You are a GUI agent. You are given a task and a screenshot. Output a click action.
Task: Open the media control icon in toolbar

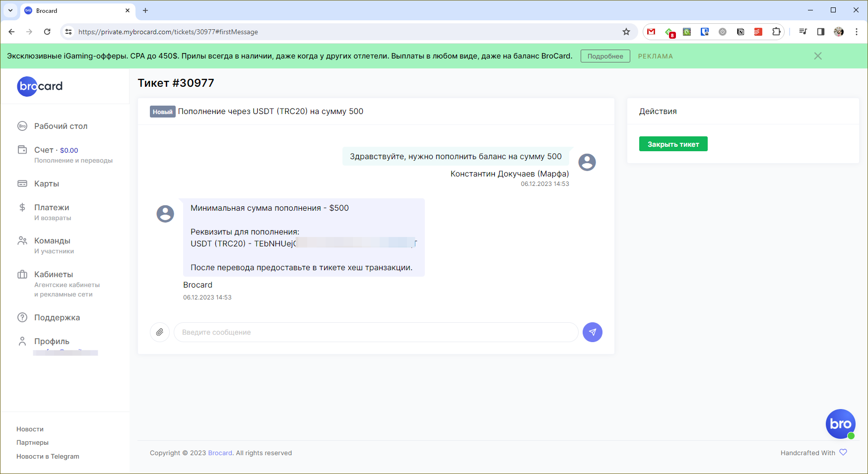click(x=803, y=32)
